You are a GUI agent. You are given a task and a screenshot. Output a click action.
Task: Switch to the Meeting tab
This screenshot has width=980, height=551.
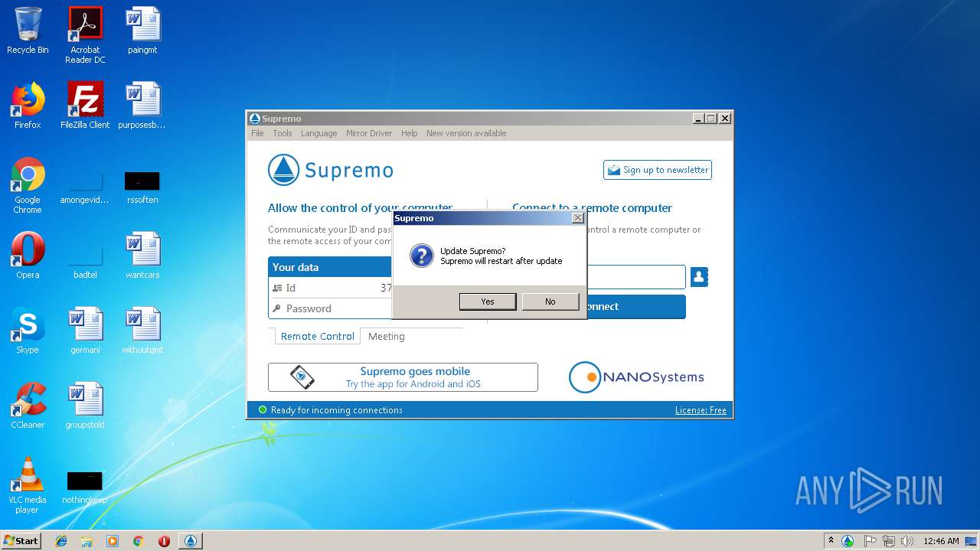[386, 337]
